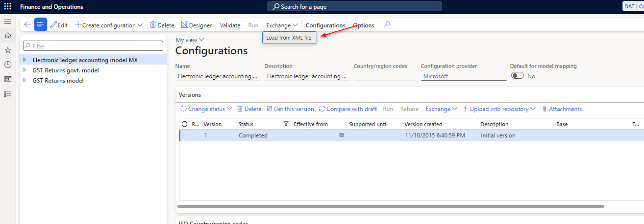Screen dimensions: 644x224
Task: Expand the navigation pane hamburger menu
Action: pyautogui.click(x=7, y=22)
